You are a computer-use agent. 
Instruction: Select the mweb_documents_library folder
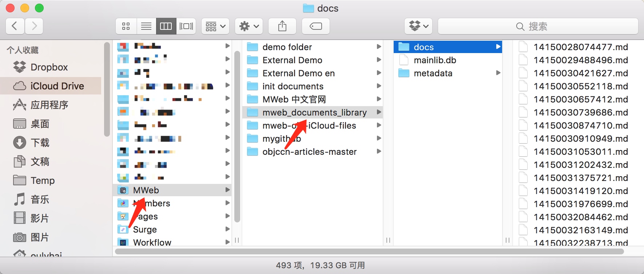pyautogui.click(x=314, y=113)
